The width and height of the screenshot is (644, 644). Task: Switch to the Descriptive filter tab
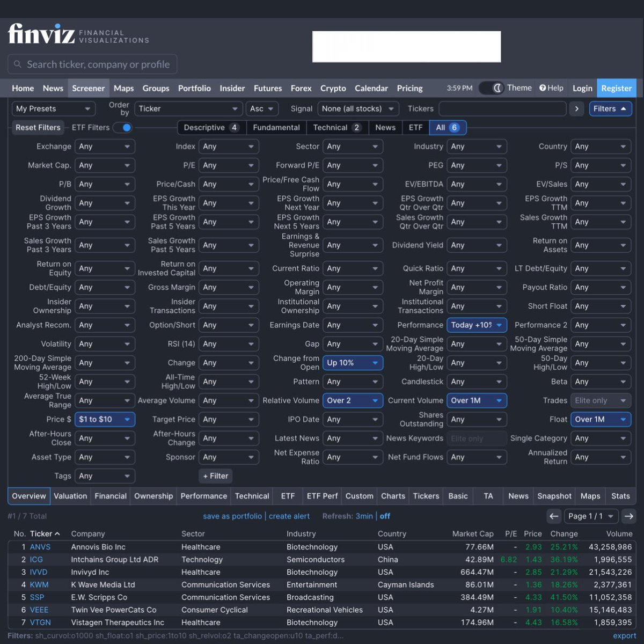211,128
